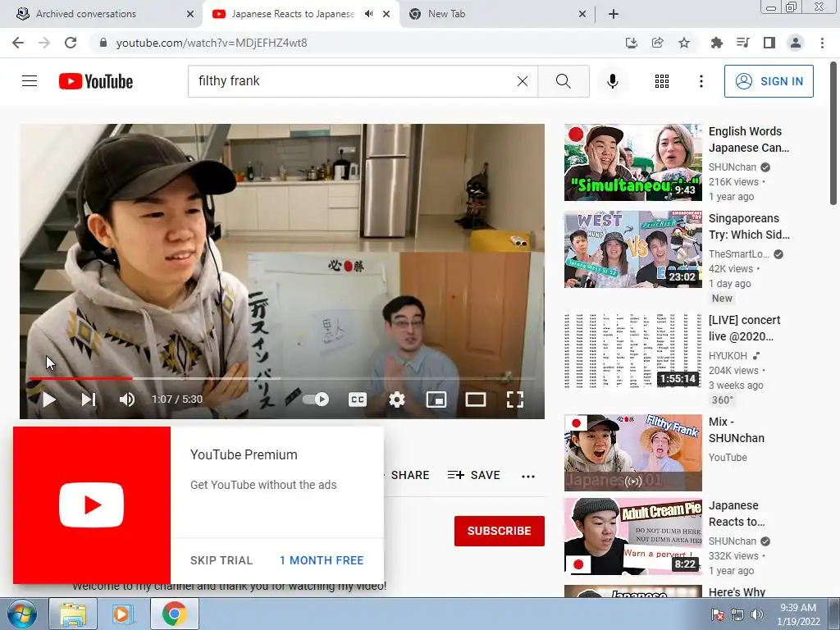Image resolution: width=840 pixels, height=630 pixels.
Task: Click the SHARE button
Action: pyautogui.click(x=409, y=475)
